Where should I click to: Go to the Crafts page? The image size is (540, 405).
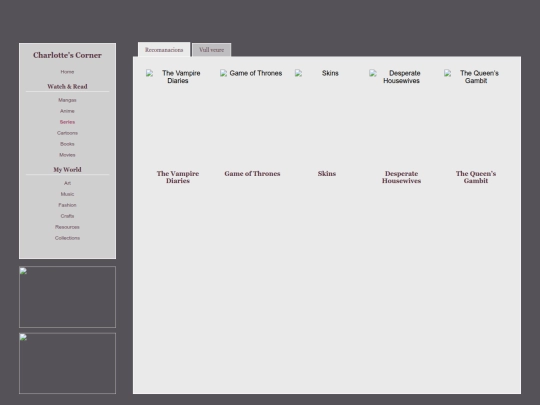[x=67, y=216]
